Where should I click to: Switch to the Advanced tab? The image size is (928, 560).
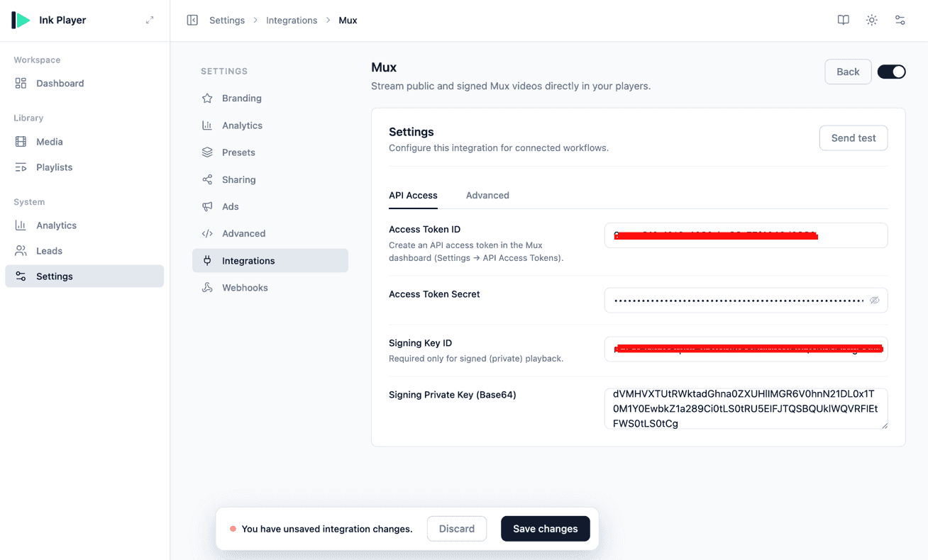click(487, 195)
